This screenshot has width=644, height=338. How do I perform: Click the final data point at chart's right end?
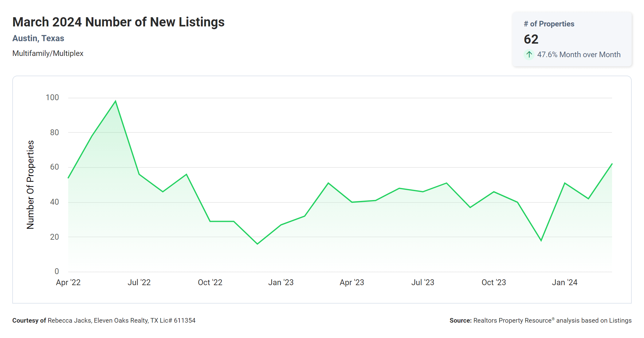pyautogui.click(x=612, y=164)
